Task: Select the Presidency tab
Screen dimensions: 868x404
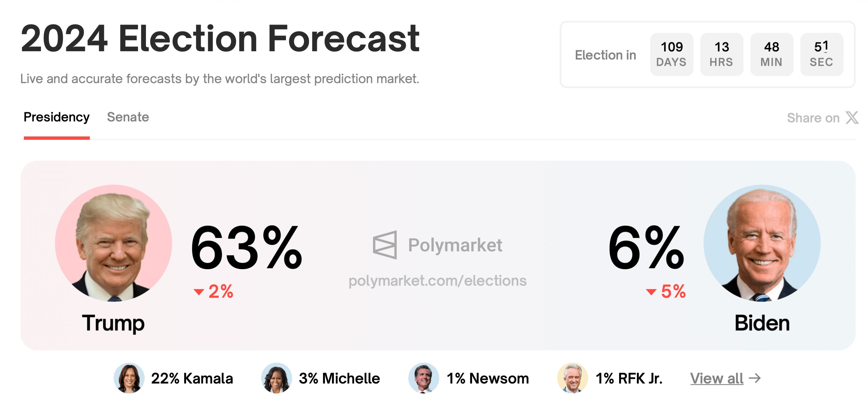Action: coord(57,117)
